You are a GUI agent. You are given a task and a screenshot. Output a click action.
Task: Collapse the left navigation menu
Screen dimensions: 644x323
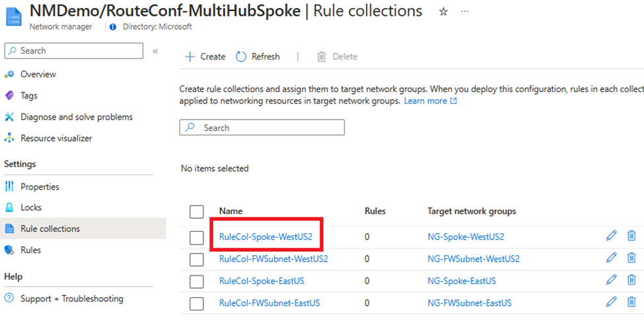[155, 51]
